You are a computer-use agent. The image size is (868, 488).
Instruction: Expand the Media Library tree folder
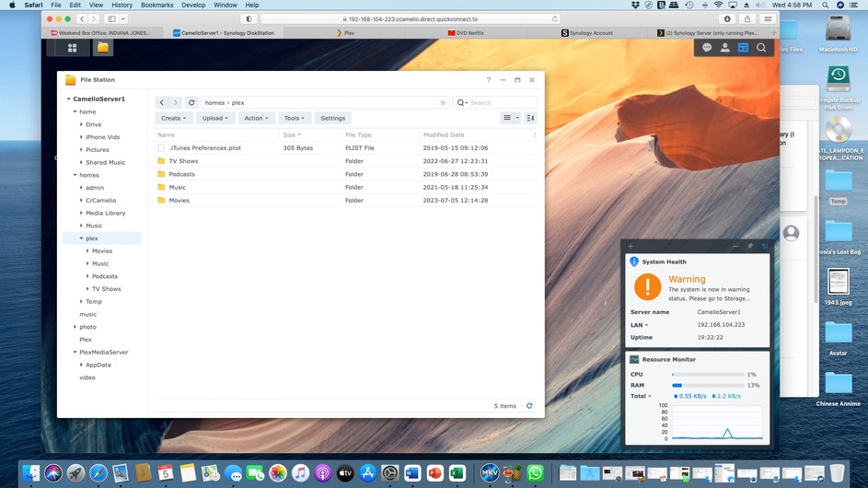click(x=81, y=213)
